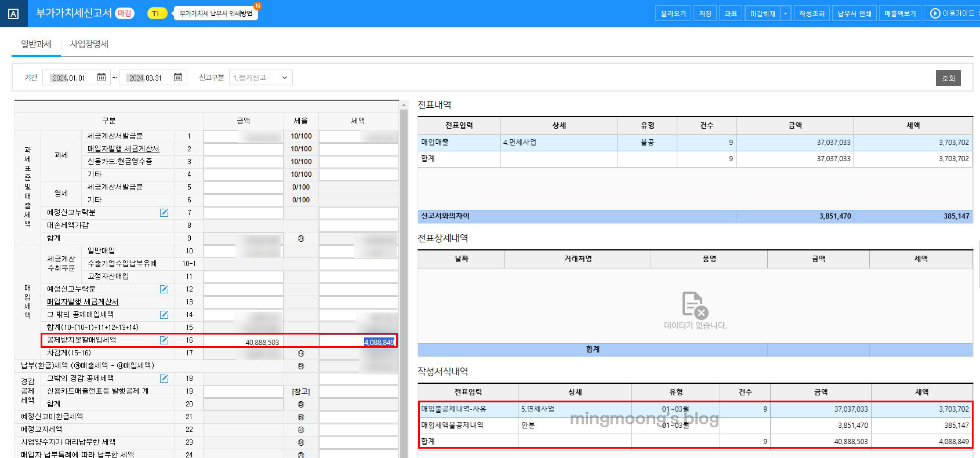Open start date calendar picker icon

101,77
